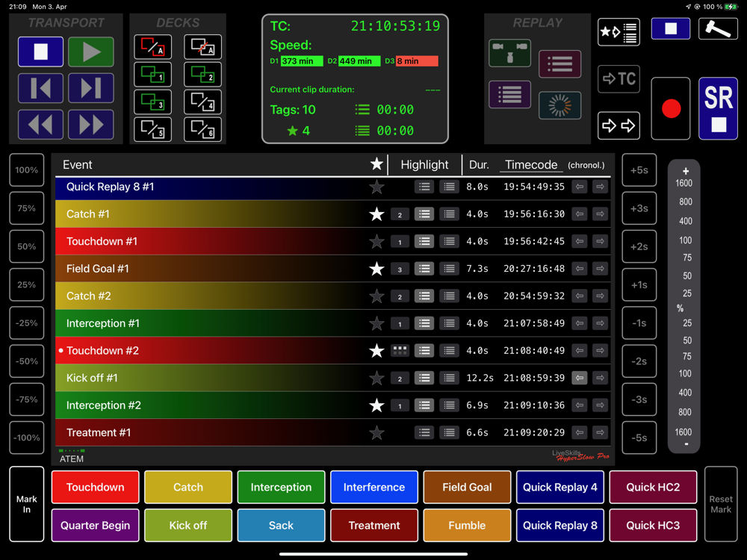Select the Touchdown #2 event row
Image resolution: width=747 pixels, height=560 pixels.
(333, 350)
